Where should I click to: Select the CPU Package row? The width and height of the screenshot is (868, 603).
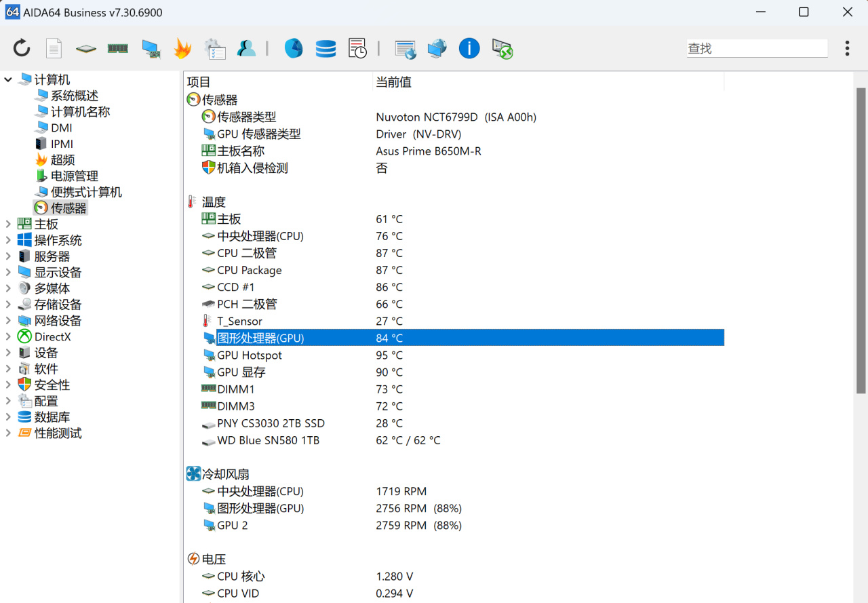454,270
